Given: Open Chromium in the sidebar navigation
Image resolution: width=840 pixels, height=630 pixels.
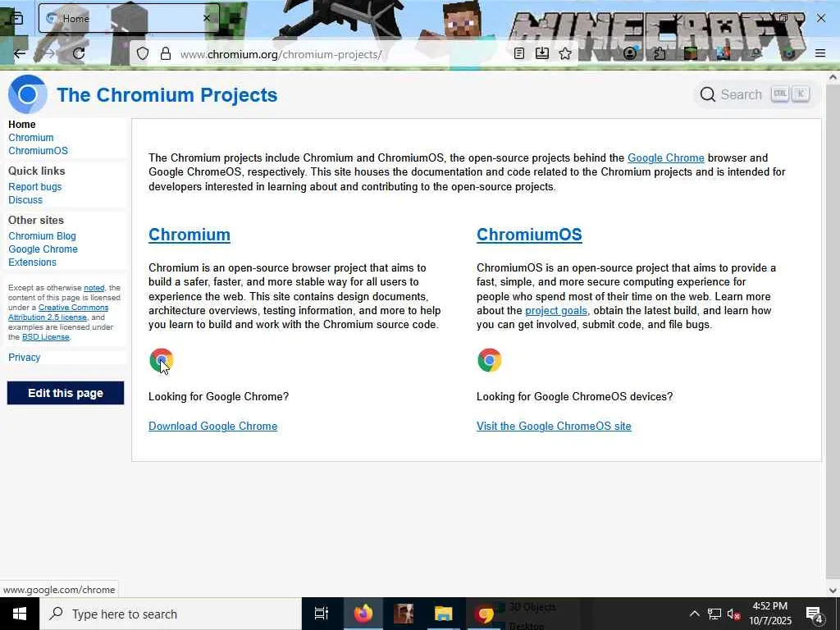Looking at the screenshot, I should 31,138.
